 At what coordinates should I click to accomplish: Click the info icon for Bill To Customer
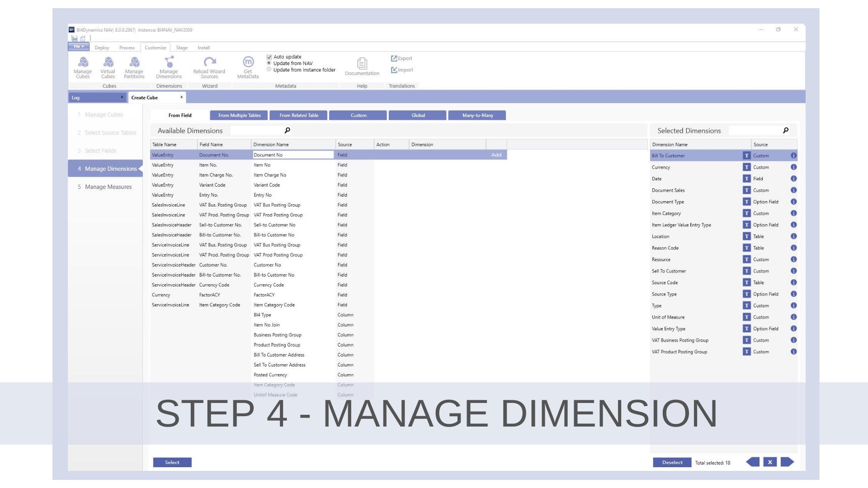click(793, 155)
